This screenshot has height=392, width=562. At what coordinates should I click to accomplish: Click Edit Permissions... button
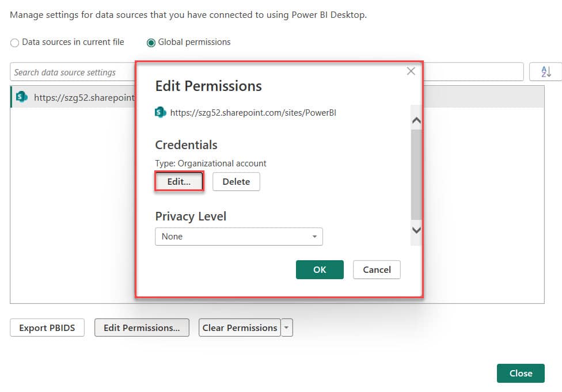[x=142, y=328]
